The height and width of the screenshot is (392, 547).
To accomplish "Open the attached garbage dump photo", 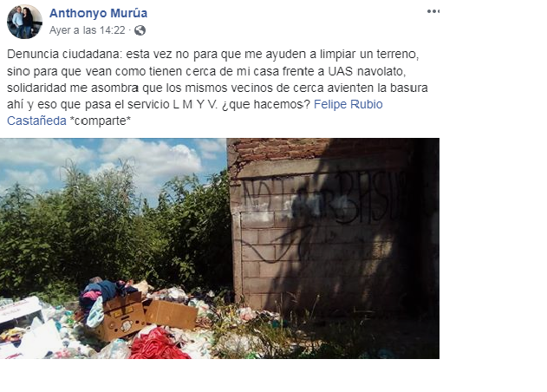I will point(220,248).
